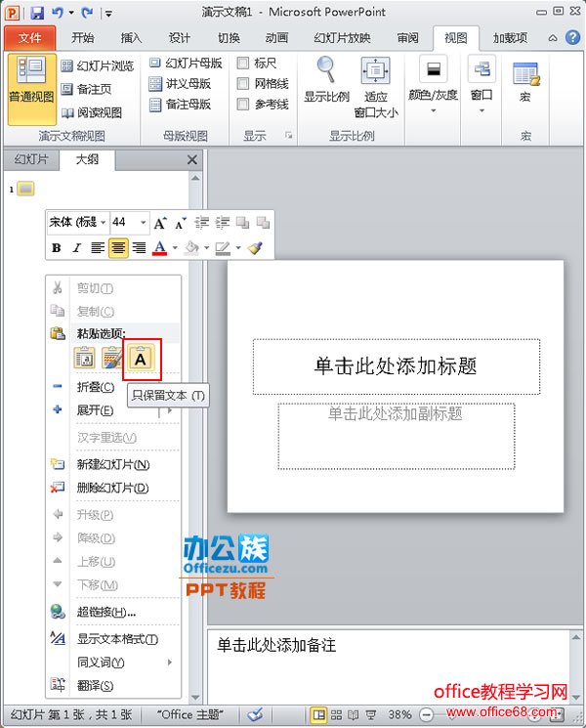Open the font size 44 dropdown

[x=143, y=223]
